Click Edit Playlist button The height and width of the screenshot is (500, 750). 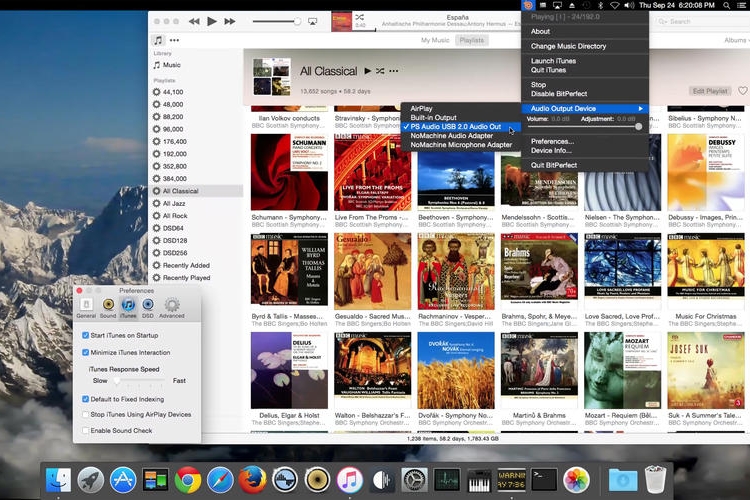click(x=710, y=91)
